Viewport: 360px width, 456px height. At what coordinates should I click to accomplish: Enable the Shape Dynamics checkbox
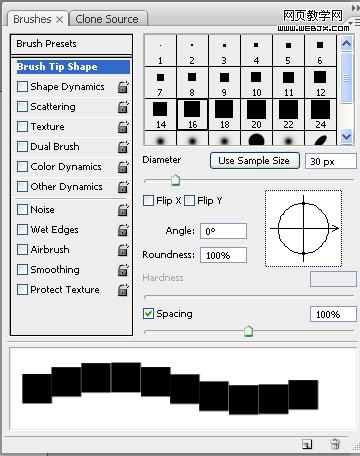tap(22, 87)
